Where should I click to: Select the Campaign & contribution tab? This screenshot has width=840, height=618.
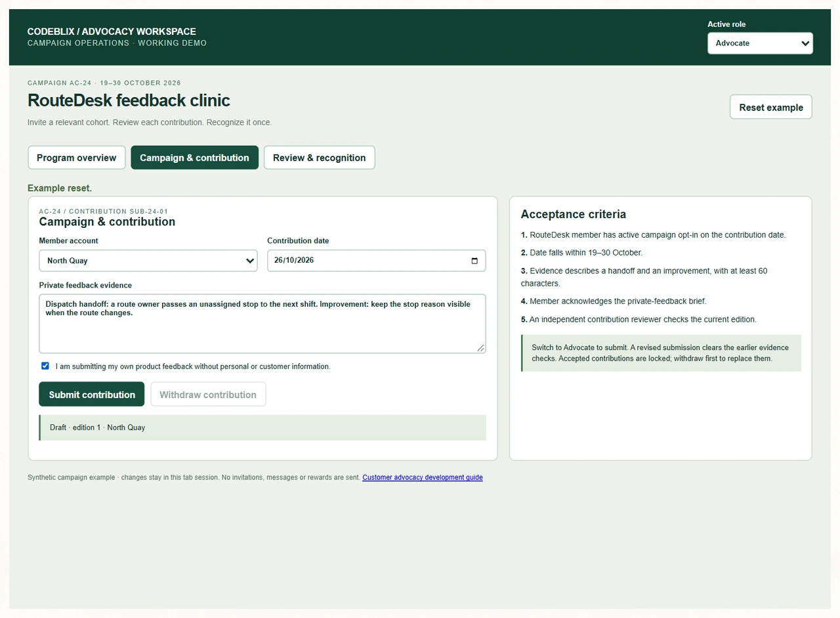point(194,158)
